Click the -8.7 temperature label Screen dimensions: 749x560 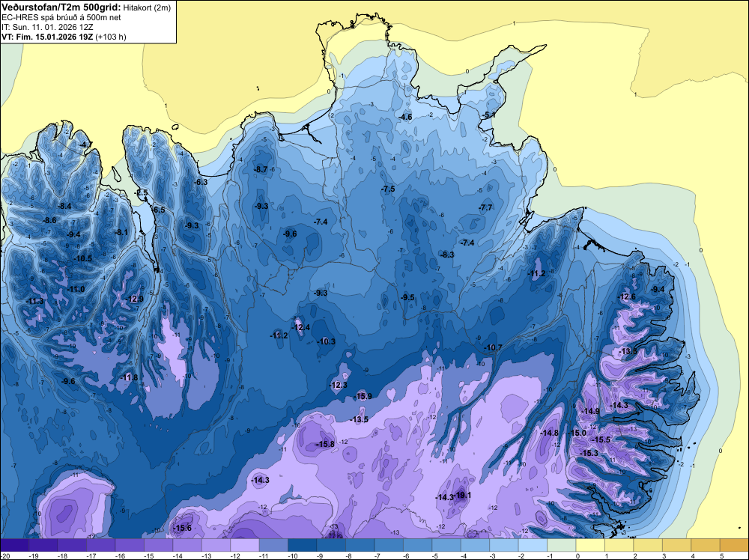point(261,169)
